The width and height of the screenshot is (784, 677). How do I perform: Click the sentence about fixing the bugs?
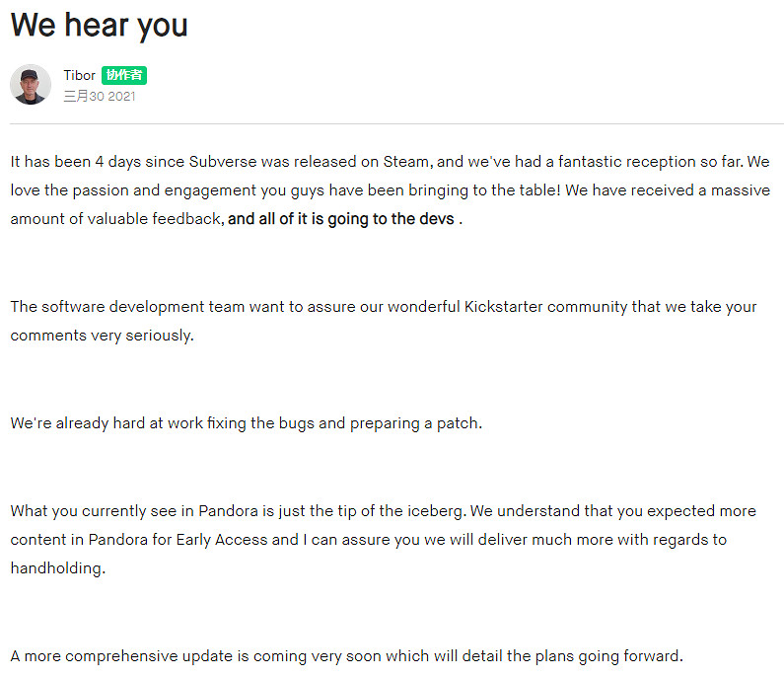click(x=247, y=423)
